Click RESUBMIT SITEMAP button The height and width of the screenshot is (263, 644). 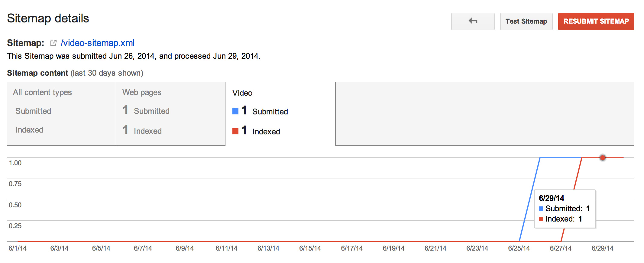pos(596,21)
